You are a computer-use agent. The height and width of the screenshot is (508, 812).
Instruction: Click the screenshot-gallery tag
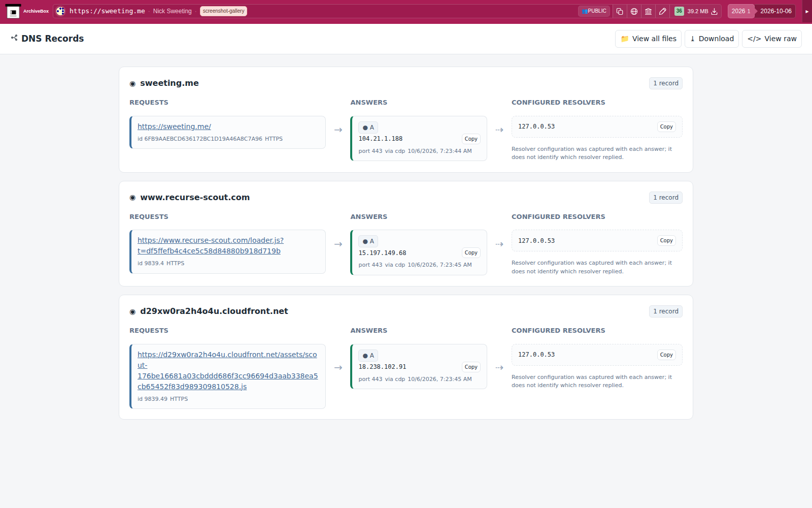pyautogui.click(x=223, y=11)
